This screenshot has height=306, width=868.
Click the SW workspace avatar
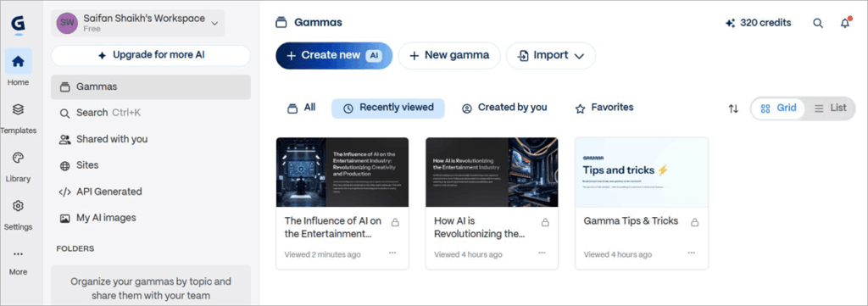click(67, 23)
